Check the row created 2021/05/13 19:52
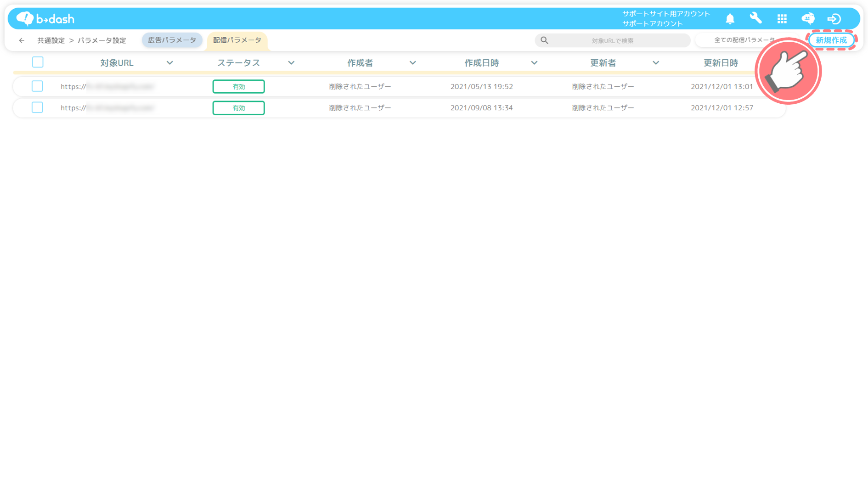This screenshot has width=868, height=488. [x=37, y=86]
